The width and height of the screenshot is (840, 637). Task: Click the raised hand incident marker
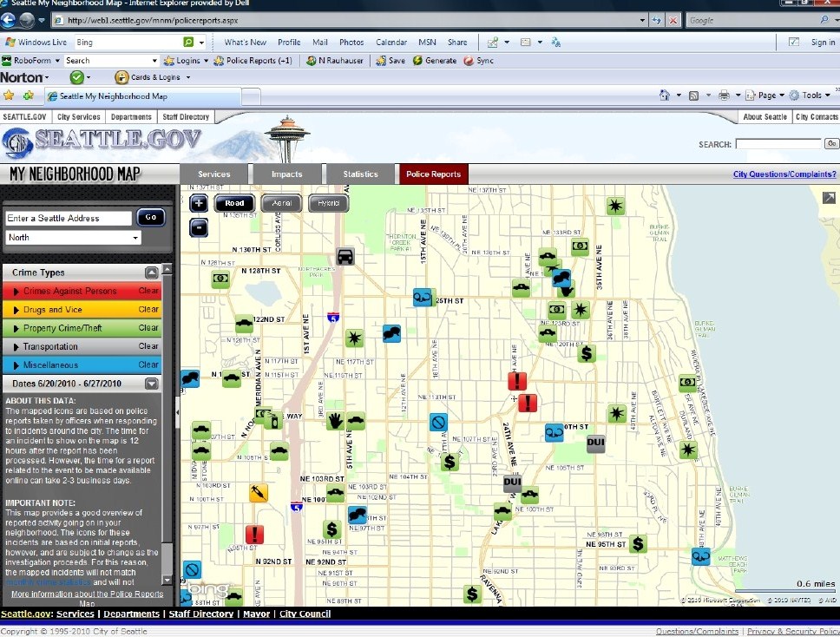point(336,421)
